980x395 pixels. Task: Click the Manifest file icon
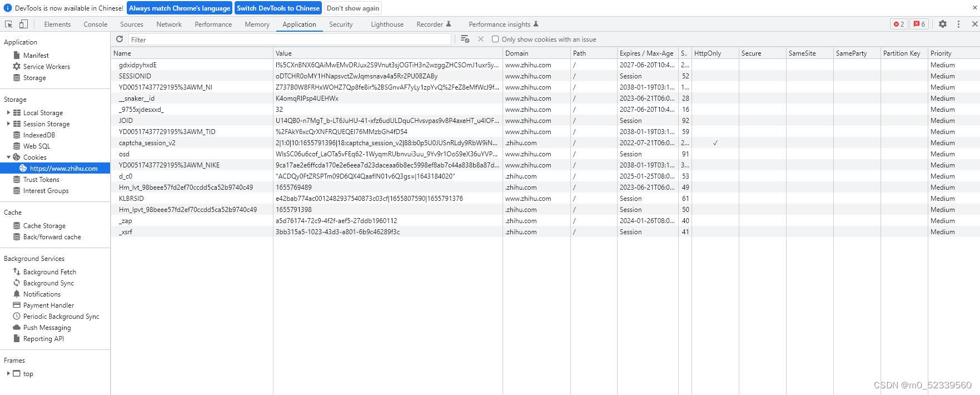pos(17,55)
